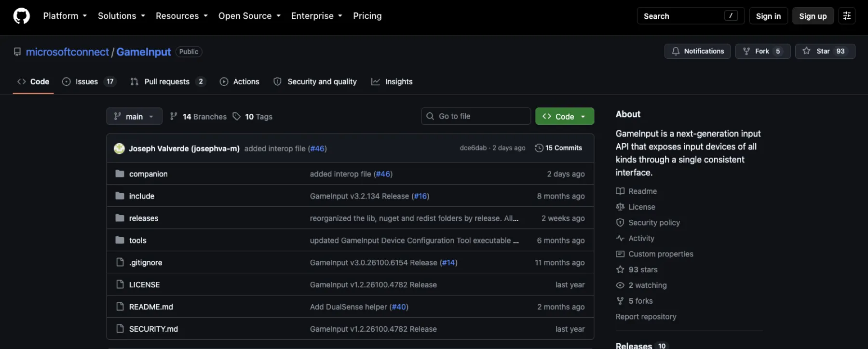Open the 15 Commits link
Screen dimensions: 868x349
558,148
